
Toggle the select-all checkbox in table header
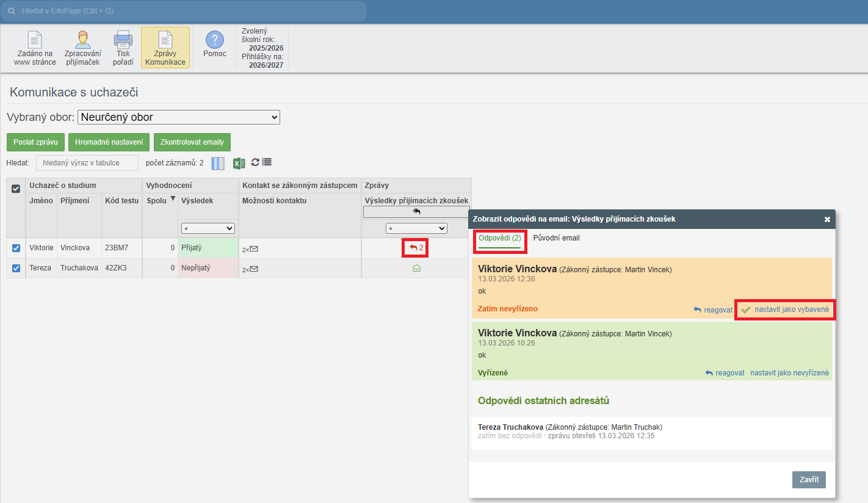pos(16,189)
